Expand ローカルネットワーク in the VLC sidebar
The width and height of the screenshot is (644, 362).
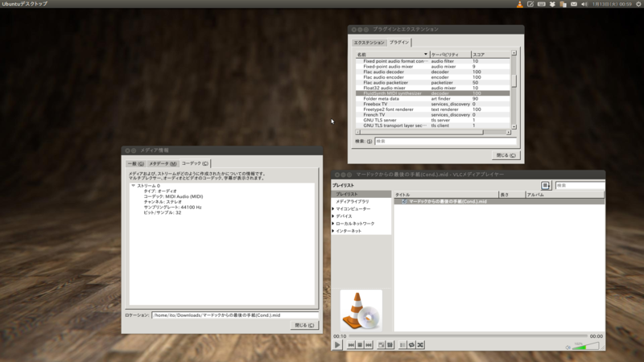pyautogui.click(x=333, y=224)
